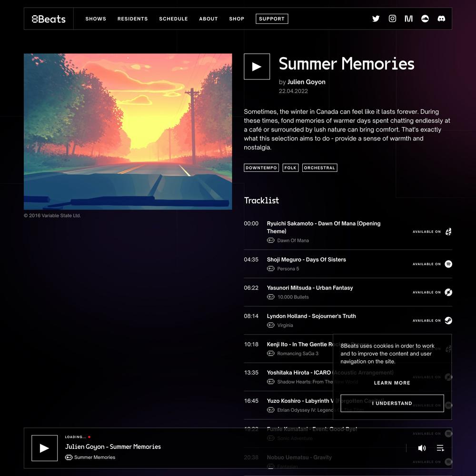Screen dimensions: 476x476
Task: Accept cookies with I Understand button
Action: click(392, 404)
